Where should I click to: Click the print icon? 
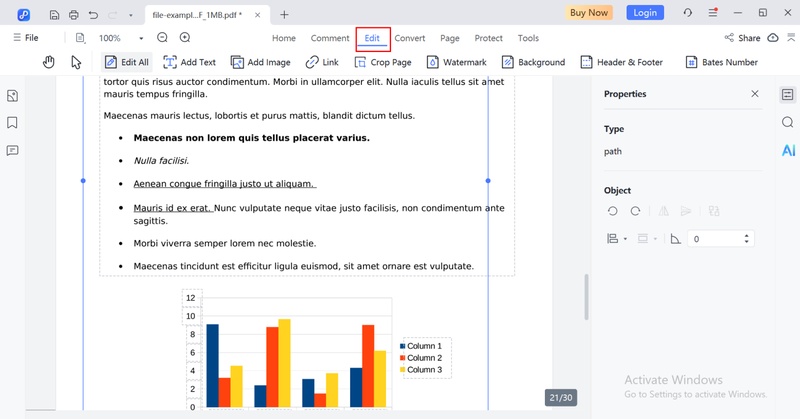[x=74, y=15]
